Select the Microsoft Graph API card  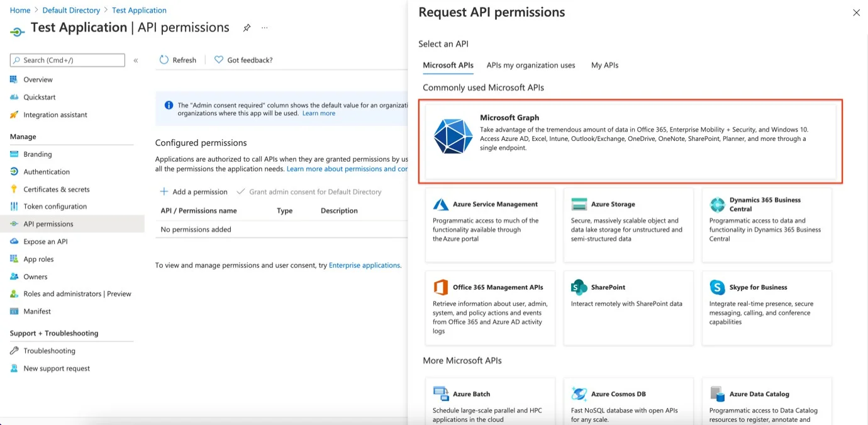tap(631, 141)
